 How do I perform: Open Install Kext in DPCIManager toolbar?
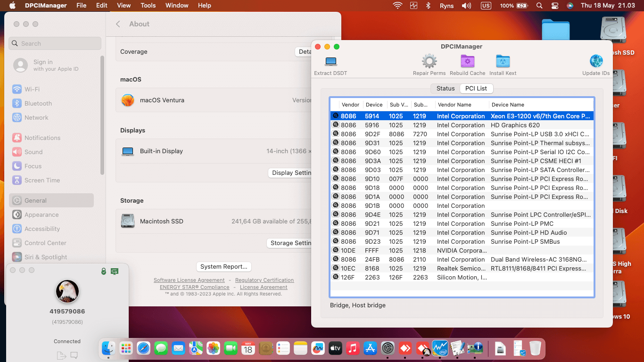coord(503,61)
